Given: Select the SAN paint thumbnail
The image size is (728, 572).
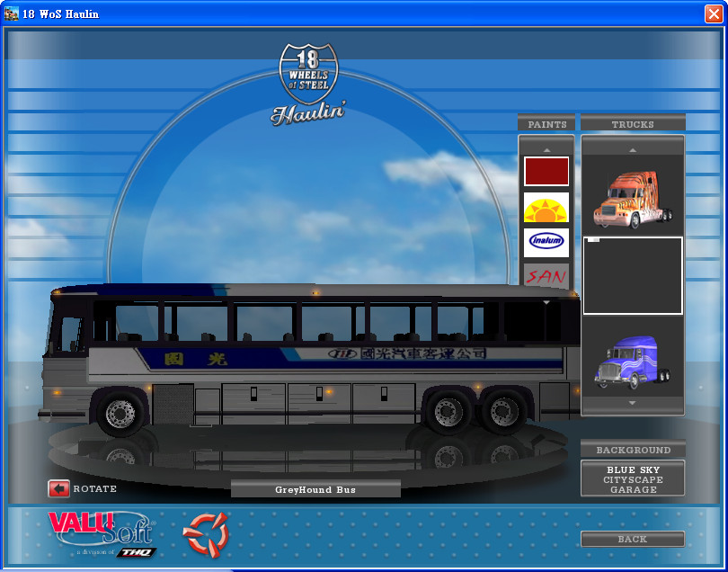Looking at the screenshot, I should (x=546, y=274).
